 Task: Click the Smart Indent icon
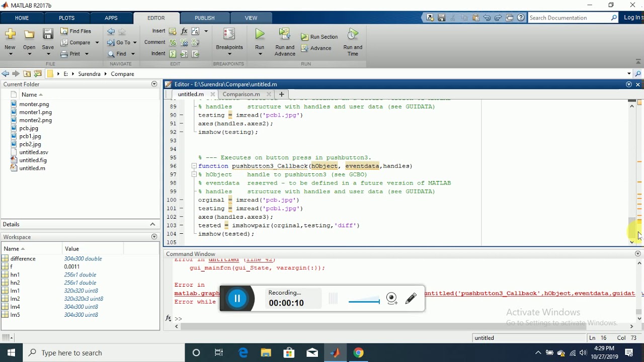tap(173, 54)
